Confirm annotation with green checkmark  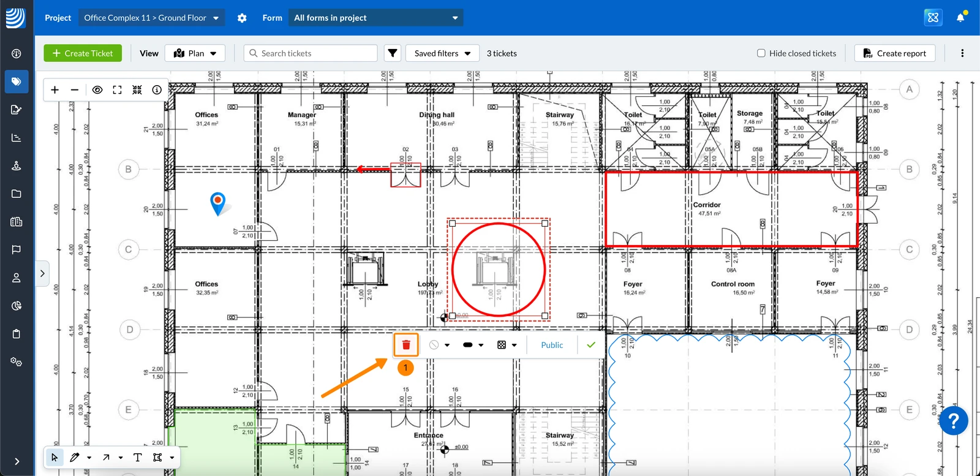[x=591, y=345]
